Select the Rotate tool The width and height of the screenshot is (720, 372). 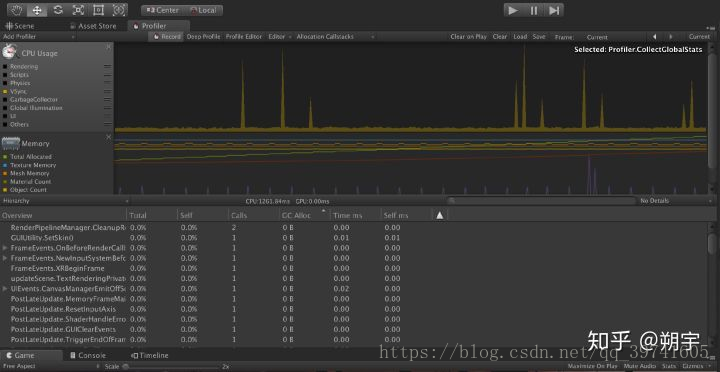tap(57, 10)
